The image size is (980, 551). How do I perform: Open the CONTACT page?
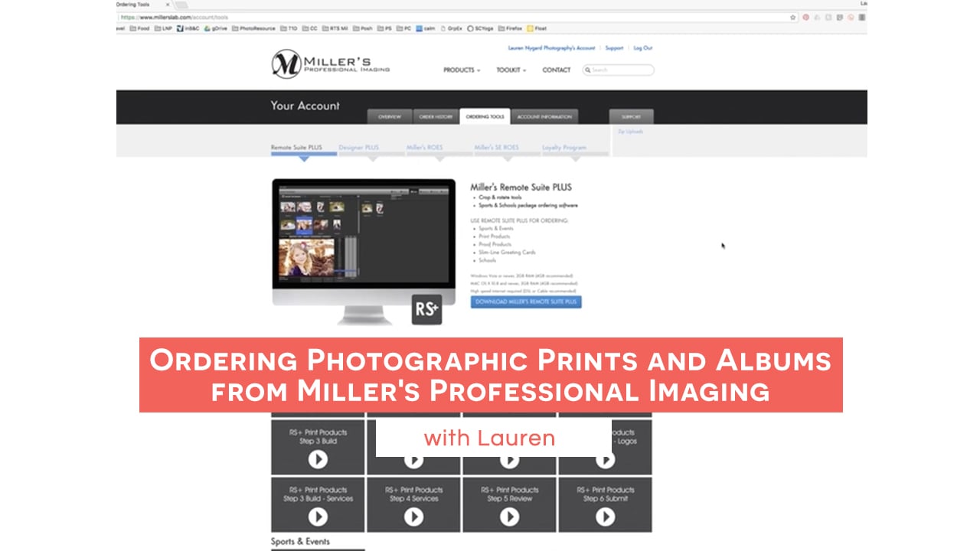[557, 70]
